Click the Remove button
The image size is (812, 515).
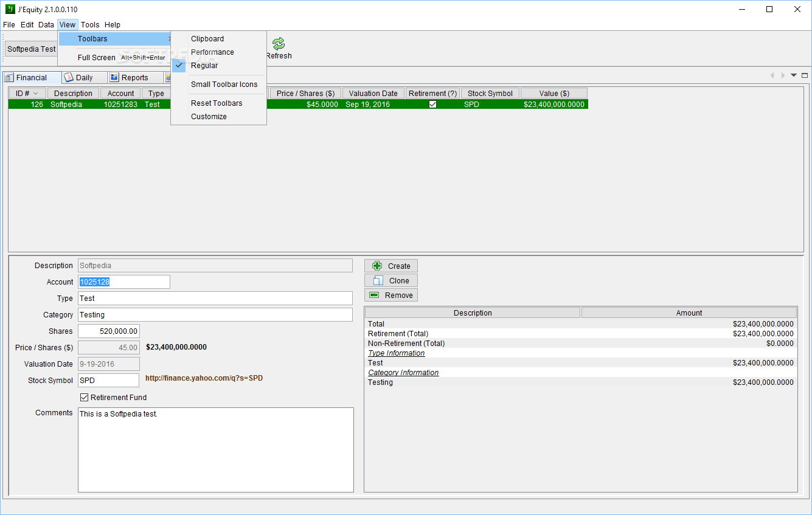[391, 295]
